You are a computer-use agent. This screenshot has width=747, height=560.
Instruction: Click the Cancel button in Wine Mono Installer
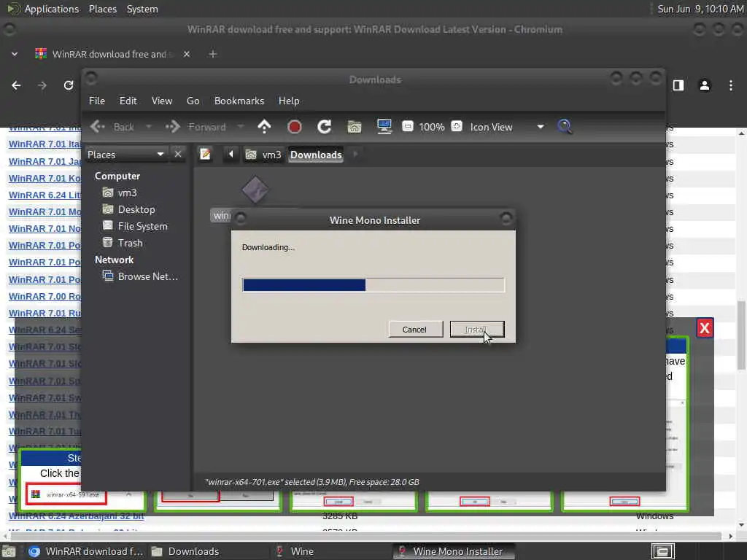click(x=415, y=330)
